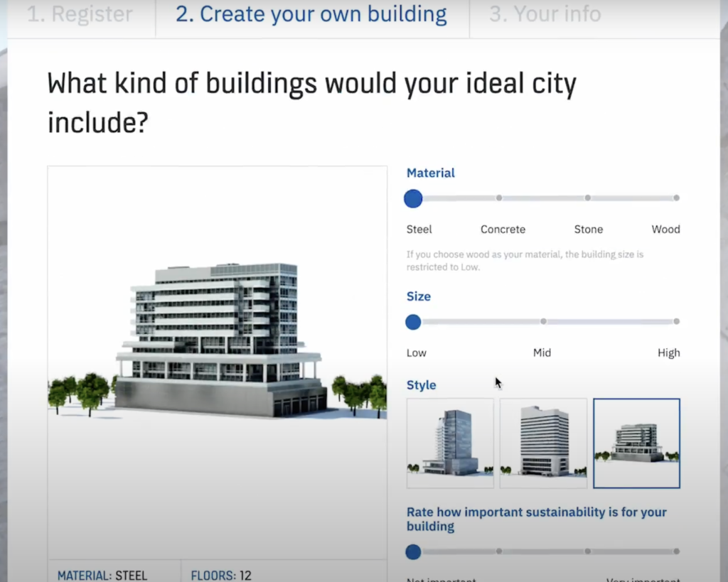Viewport: 728px width, 582px height.
Task: Set Size slider to the Mid position
Action: click(x=543, y=321)
